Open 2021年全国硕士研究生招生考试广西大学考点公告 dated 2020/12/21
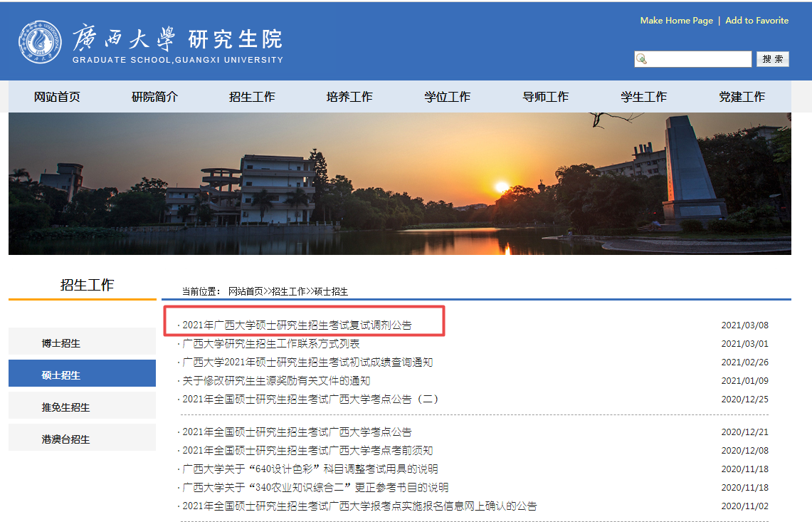The width and height of the screenshot is (812, 522). (297, 432)
